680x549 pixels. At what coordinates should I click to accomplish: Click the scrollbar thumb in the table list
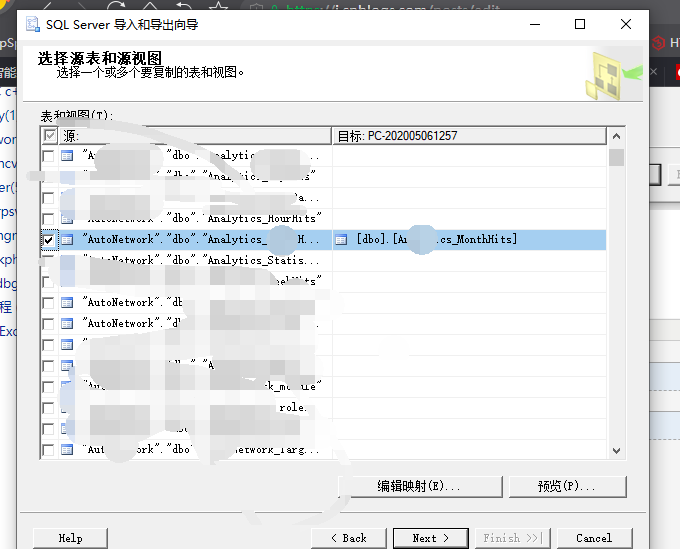pyautogui.click(x=616, y=157)
